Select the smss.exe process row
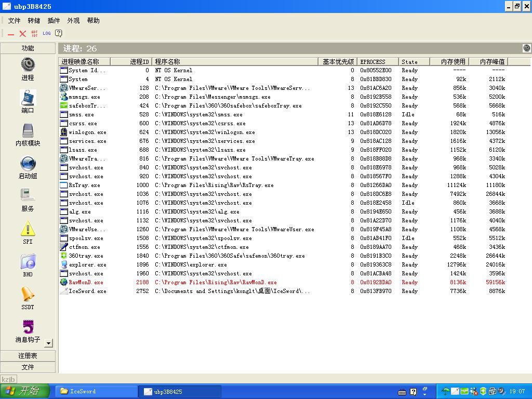Image resolution: width=532 pixels, height=399 pixels. [x=283, y=114]
